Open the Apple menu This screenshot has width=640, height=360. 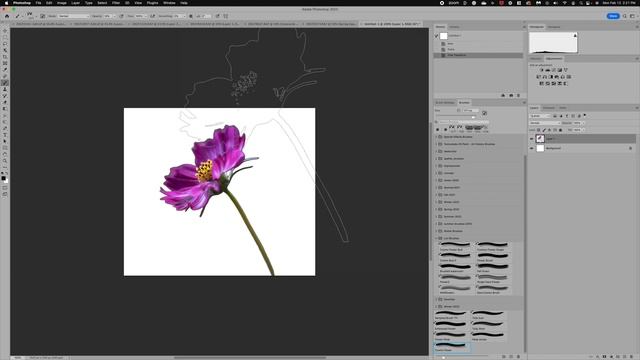click(x=6, y=2)
